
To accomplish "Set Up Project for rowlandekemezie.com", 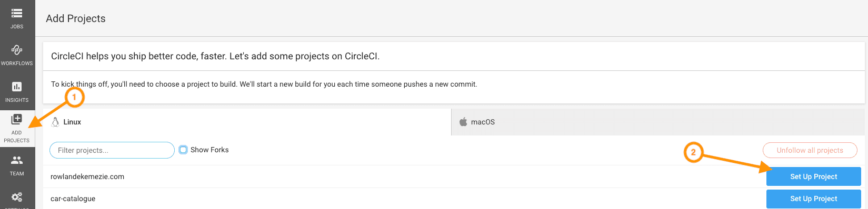I will 813,176.
